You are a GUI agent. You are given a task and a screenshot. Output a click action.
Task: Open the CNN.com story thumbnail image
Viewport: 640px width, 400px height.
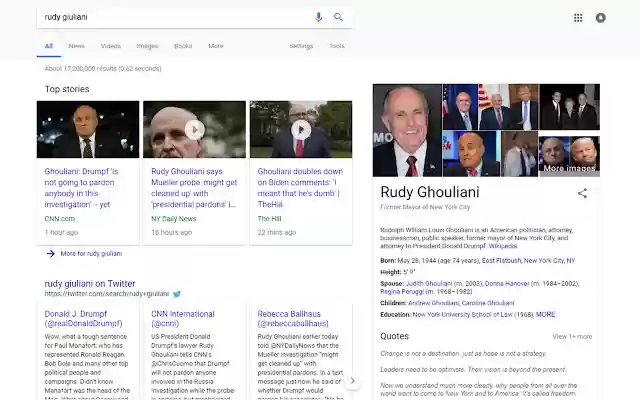tap(88, 129)
